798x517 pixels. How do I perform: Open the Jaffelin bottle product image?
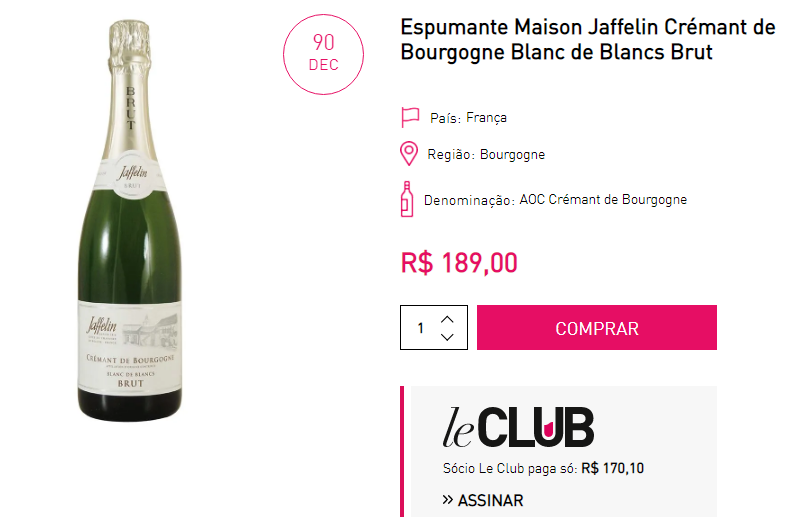(x=130, y=220)
